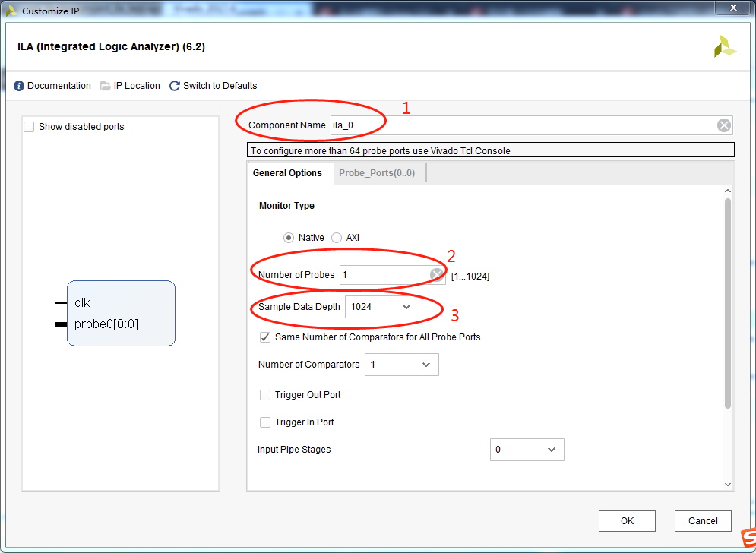Image resolution: width=756 pixels, height=553 pixels.
Task: Click the scrollbar up arrow
Action: 728,191
